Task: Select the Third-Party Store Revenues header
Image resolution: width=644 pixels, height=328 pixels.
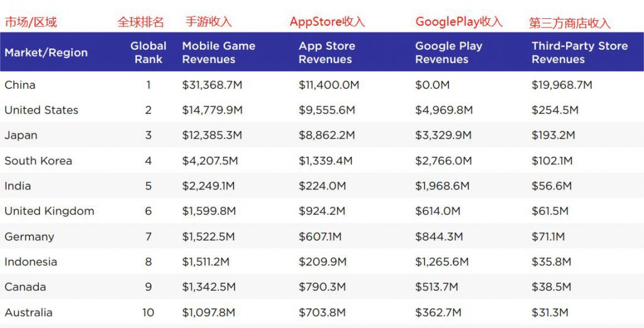Action: [x=579, y=53]
